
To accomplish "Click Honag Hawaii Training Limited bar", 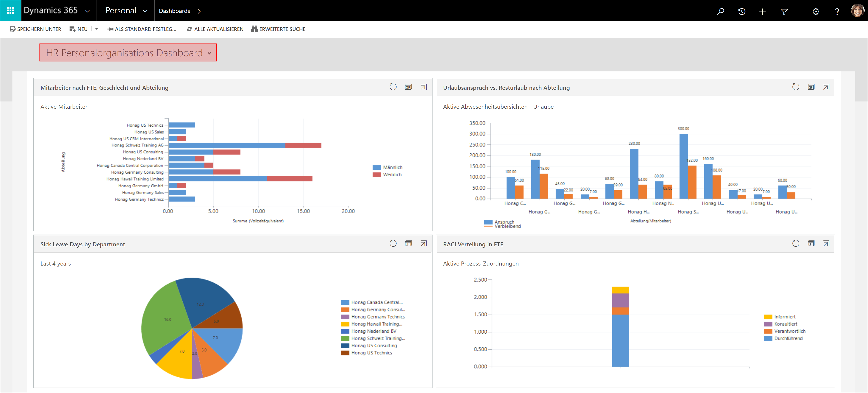I will 241,179.
